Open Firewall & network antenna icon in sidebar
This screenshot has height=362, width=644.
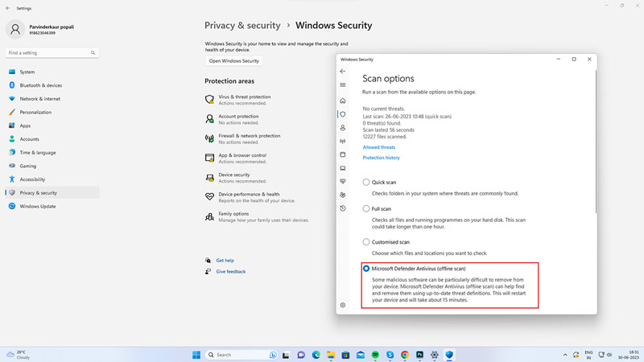click(343, 142)
